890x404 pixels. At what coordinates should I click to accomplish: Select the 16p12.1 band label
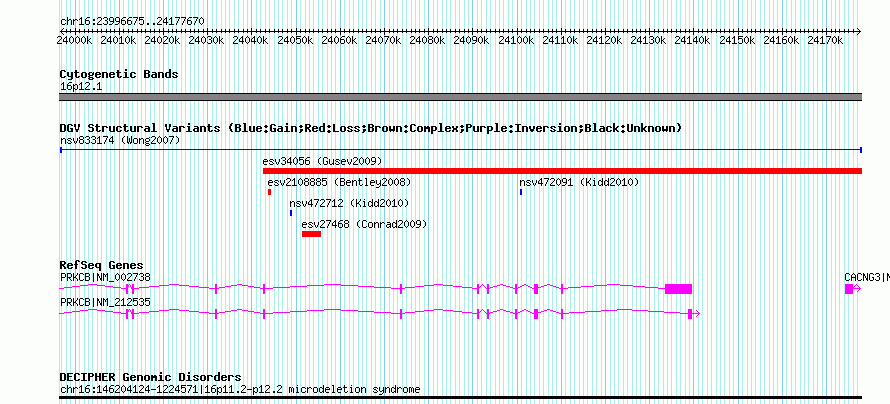tap(81, 87)
